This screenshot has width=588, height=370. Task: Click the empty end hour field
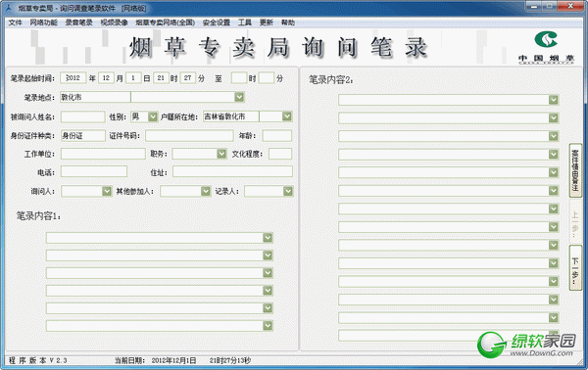click(x=239, y=78)
